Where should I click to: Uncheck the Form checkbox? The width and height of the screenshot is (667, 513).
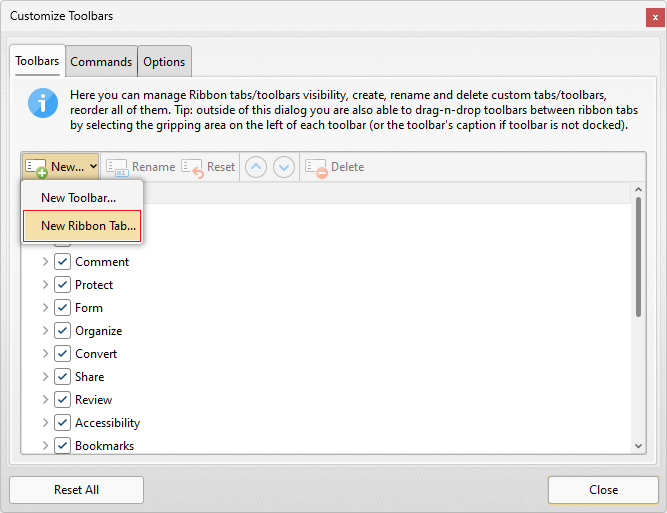pos(63,308)
